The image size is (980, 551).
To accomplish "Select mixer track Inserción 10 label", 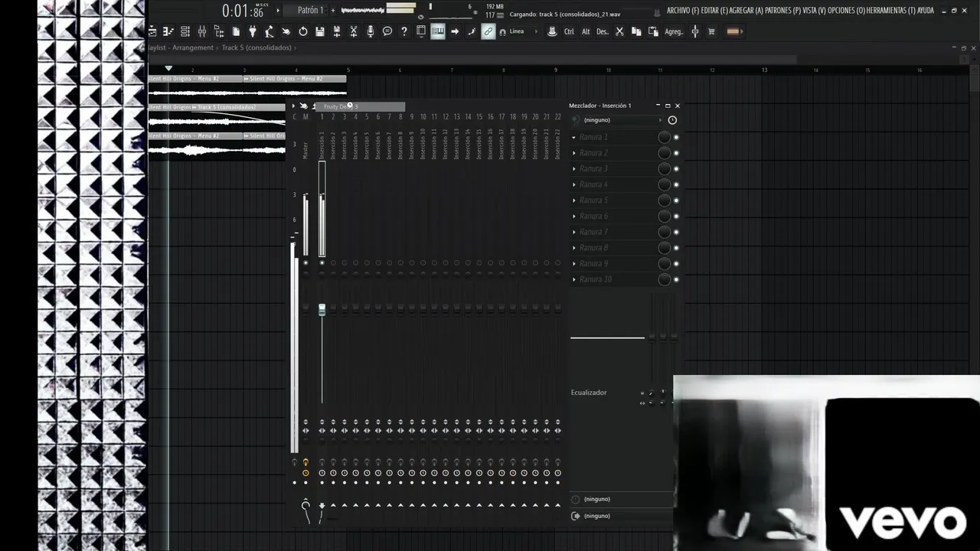I will coord(423,143).
